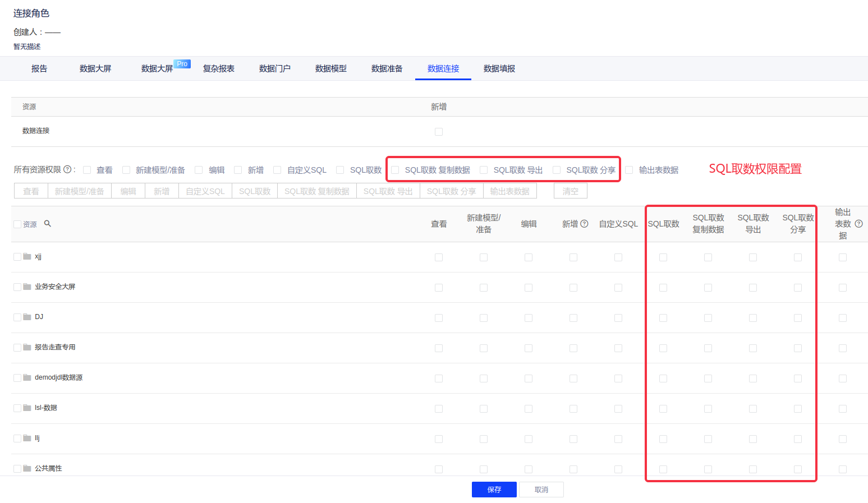Select the row checkbox for 报告走查专用

point(17,348)
